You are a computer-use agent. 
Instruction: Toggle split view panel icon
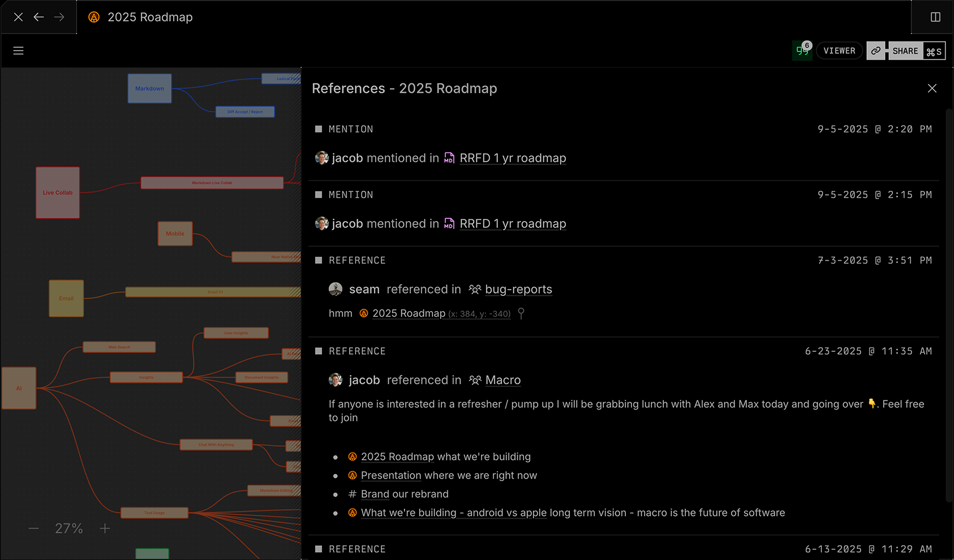point(935,17)
